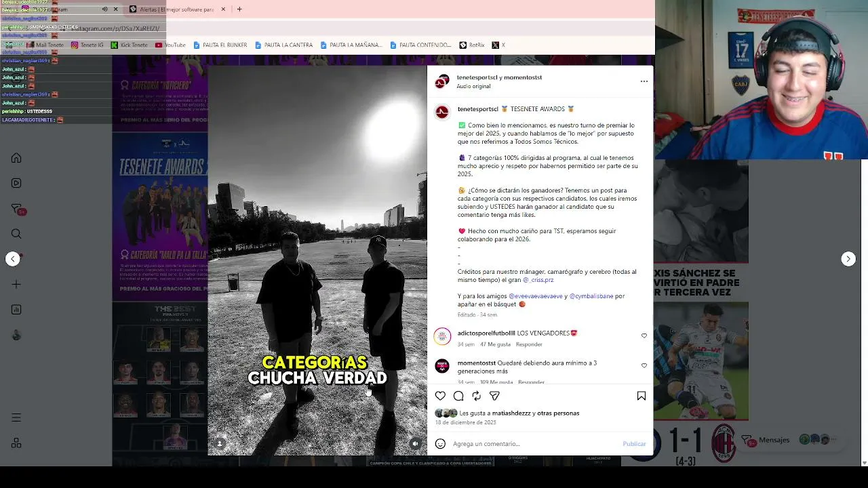Screen dimensions: 868x488
Task: View likes on adictosporelfutbollll comment
Action: coord(495,344)
